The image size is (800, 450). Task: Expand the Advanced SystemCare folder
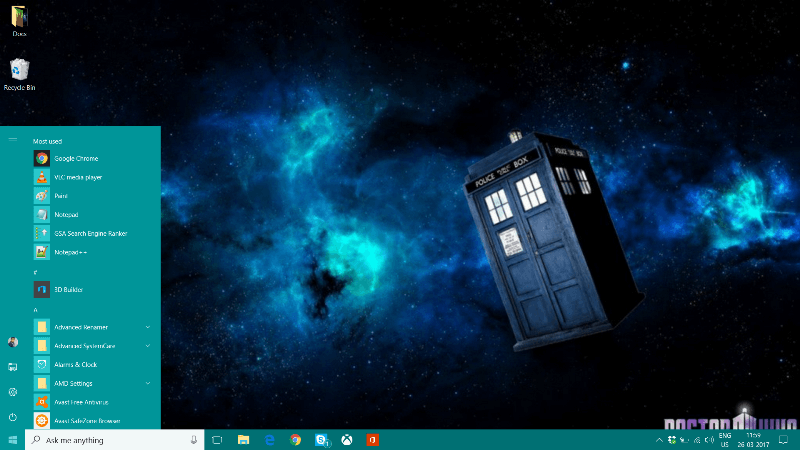pos(148,346)
